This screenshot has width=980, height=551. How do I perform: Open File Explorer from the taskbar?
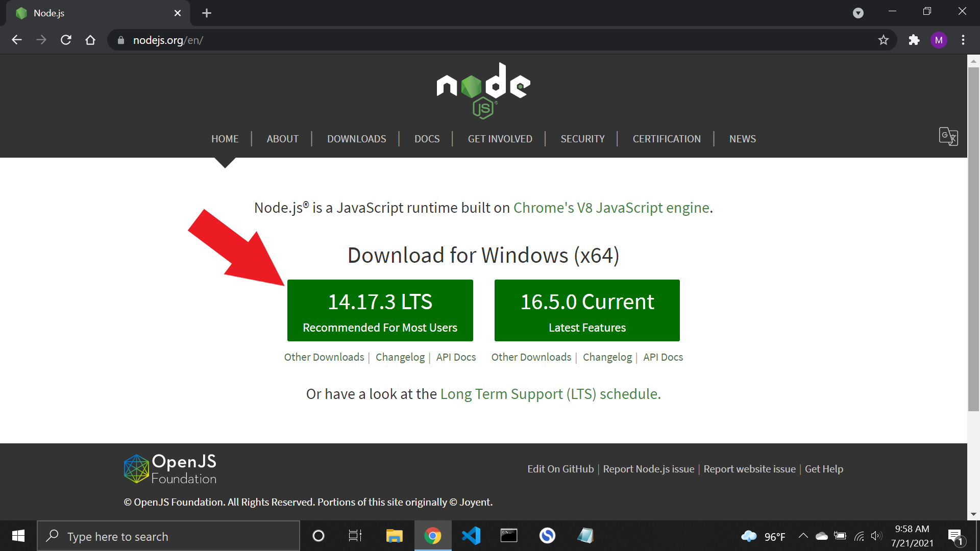click(x=394, y=536)
